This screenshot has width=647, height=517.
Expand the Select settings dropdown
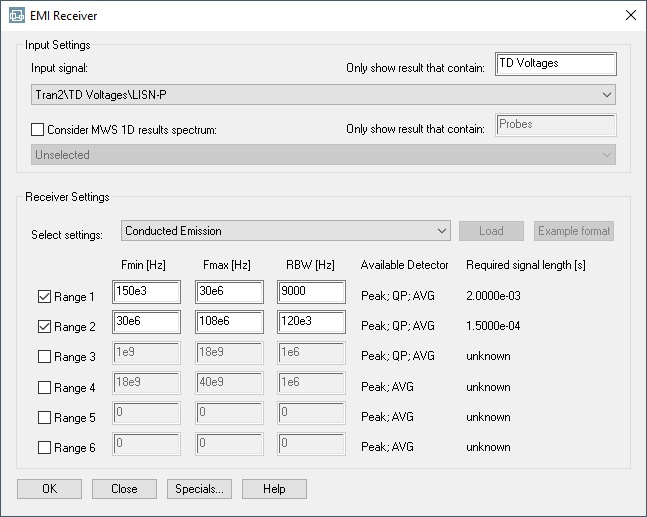285,231
